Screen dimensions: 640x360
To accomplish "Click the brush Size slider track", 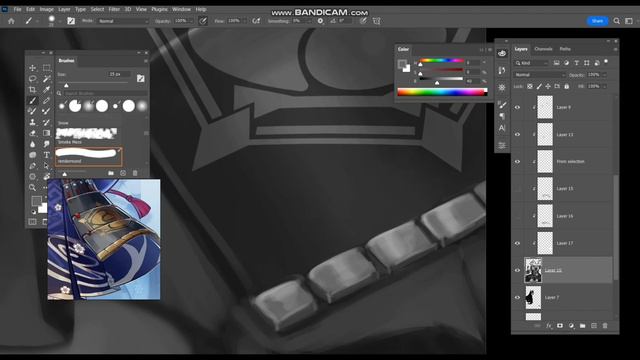I will [x=93, y=83].
